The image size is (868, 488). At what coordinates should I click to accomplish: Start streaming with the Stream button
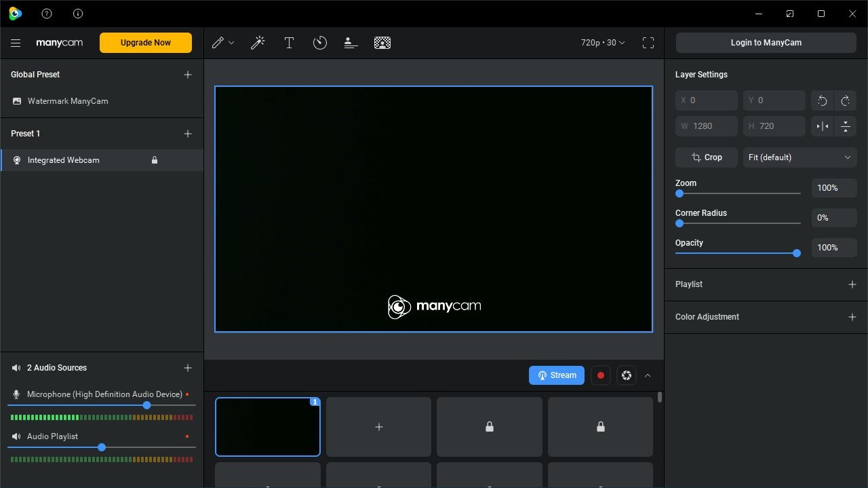[557, 375]
